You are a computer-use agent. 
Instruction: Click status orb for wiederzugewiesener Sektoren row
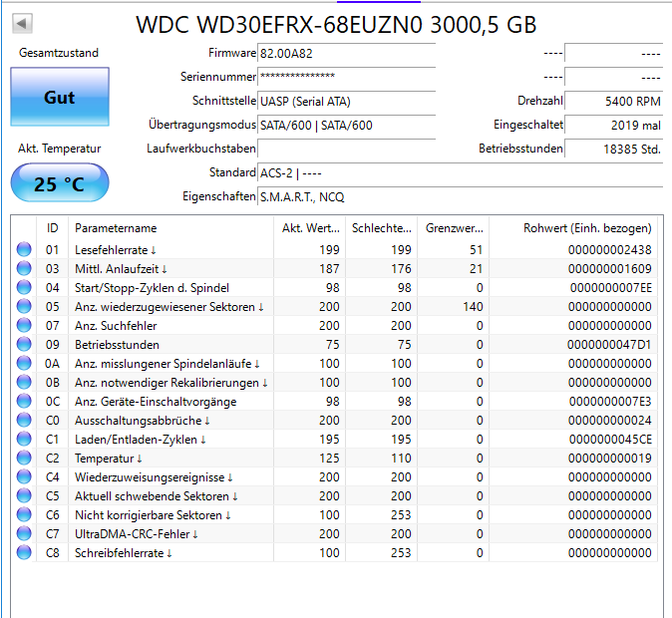(24, 306)
